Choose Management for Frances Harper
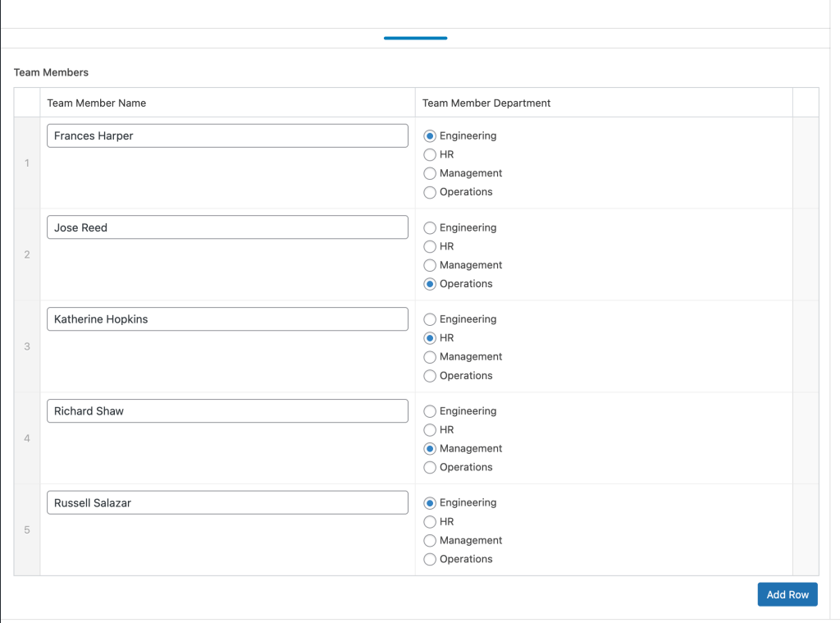 430,173
